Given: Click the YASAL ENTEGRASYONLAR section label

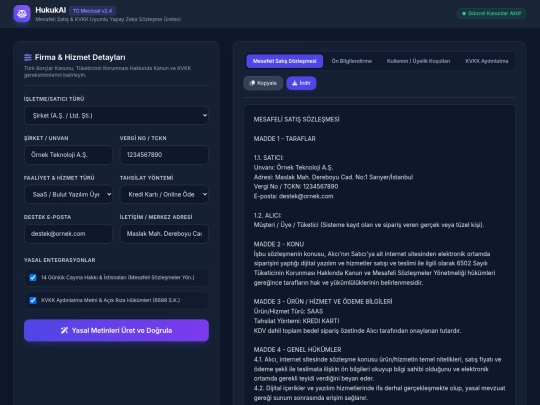Looking at the screenshot, I should point(60,260).
